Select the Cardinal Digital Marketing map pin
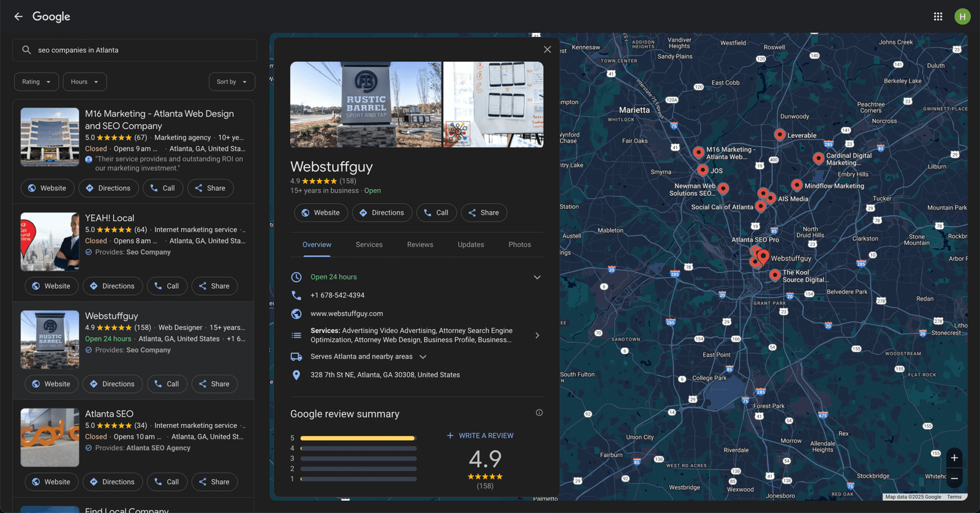 tap(818, 158)
